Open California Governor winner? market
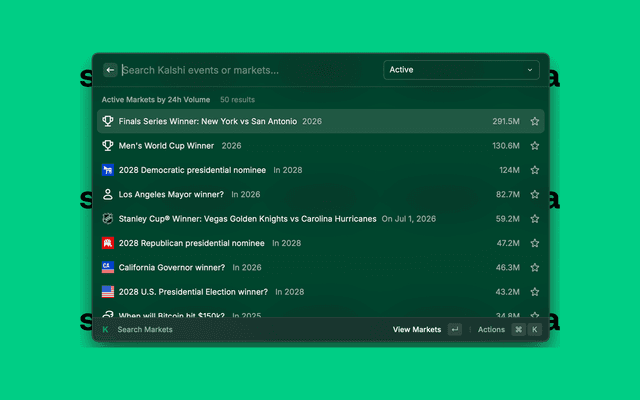Viewport: 640px width, 400px height. (321, 267)
